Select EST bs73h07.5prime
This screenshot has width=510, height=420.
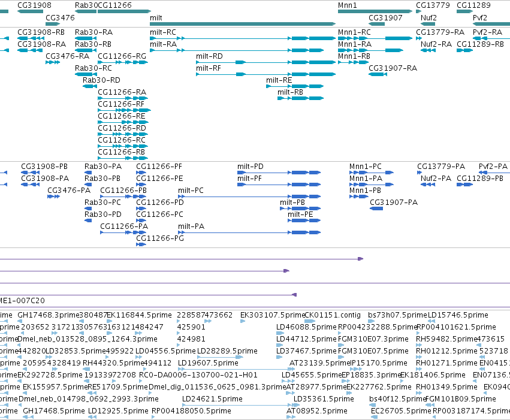370,321
